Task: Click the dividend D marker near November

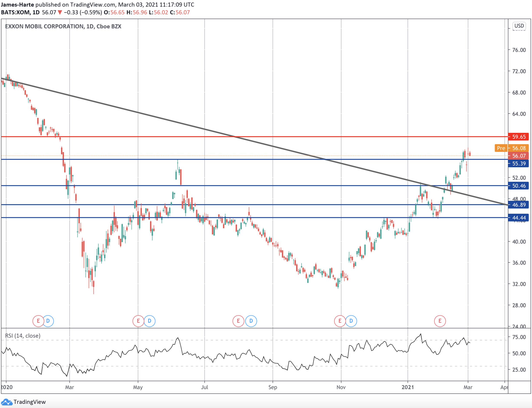Action: click(351, 321)
